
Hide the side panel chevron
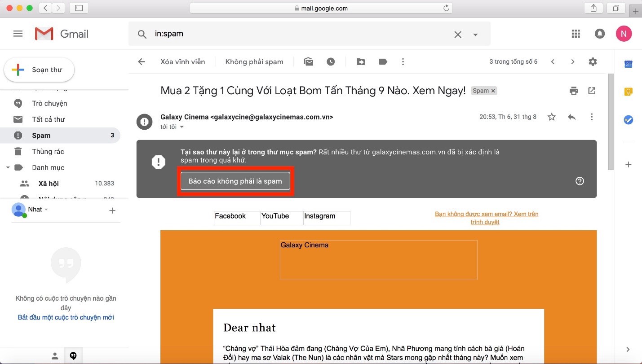628,350
